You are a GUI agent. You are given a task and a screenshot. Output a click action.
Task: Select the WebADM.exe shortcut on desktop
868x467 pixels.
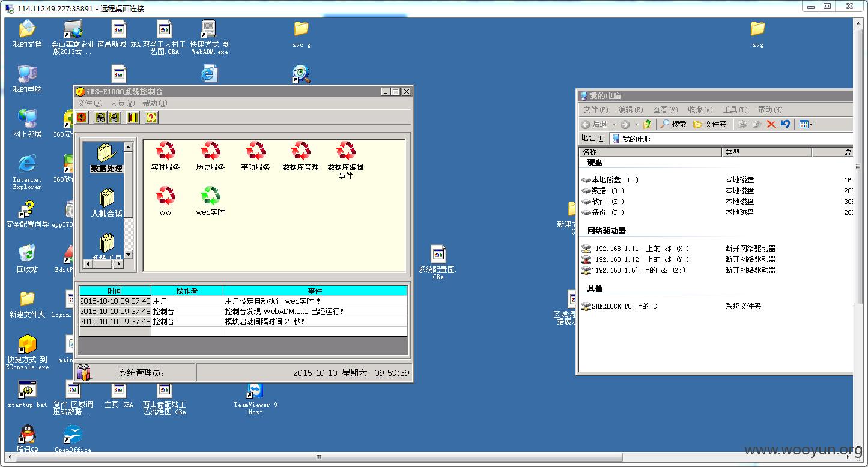[210, 37]
